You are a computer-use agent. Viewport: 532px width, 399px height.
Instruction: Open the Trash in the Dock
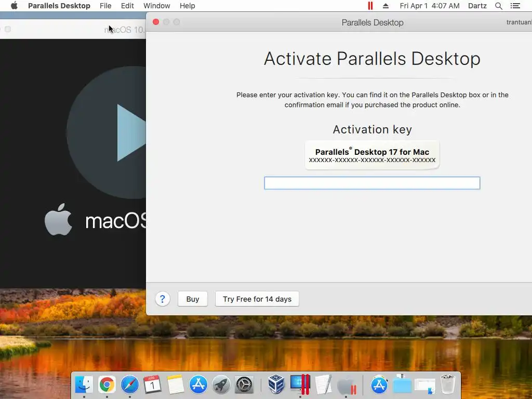point(447,384)
